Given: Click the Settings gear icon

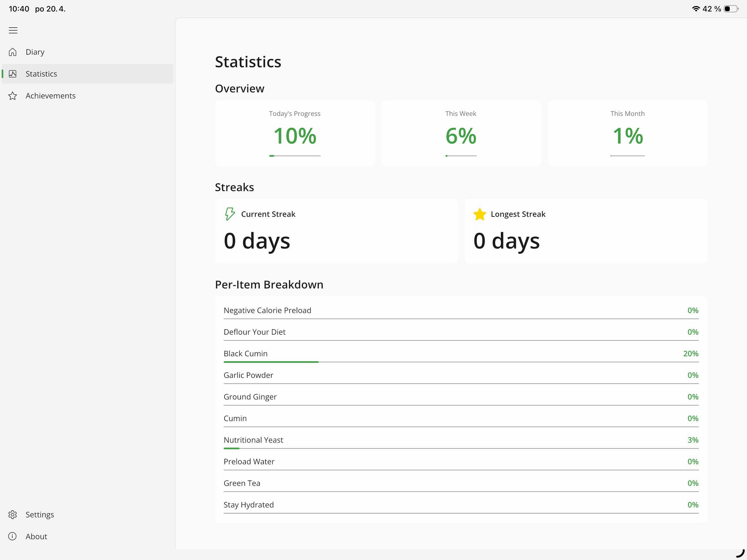Looking at the screenshot, I should coord(13,514).
